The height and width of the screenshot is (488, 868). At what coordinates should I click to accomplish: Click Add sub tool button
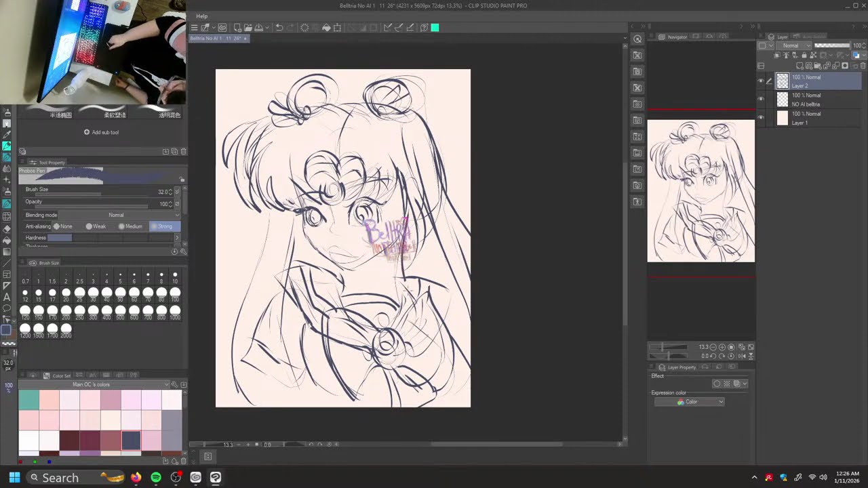click(x=101, y=132)
